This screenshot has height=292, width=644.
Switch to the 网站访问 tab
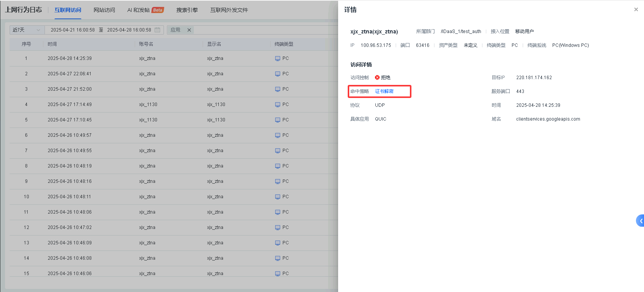(104, 10)
